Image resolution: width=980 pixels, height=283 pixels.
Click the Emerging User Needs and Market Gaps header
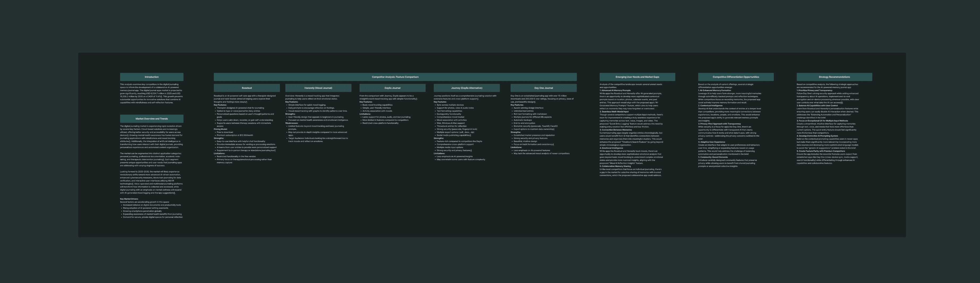(637, 77)
